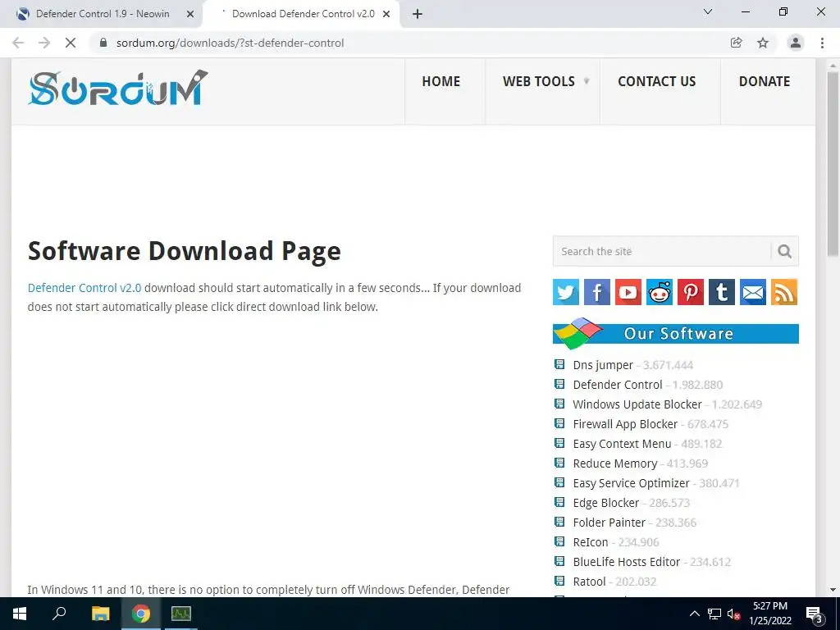Click the scrollbar down arrow

(x=833, y=590)
